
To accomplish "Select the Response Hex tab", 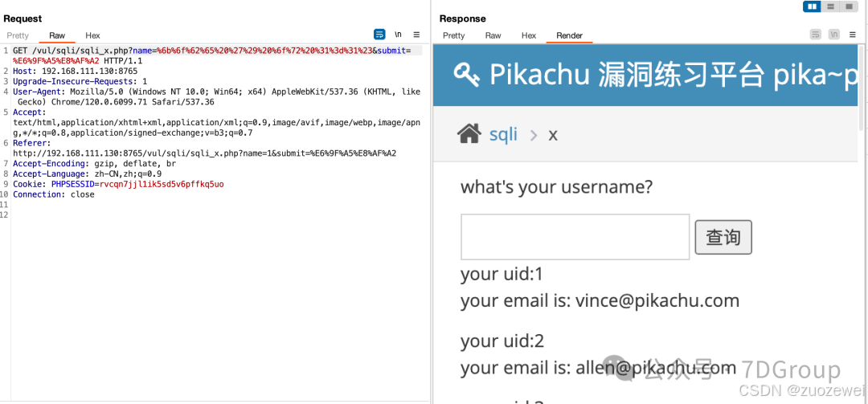I will [x=529, y=35].
